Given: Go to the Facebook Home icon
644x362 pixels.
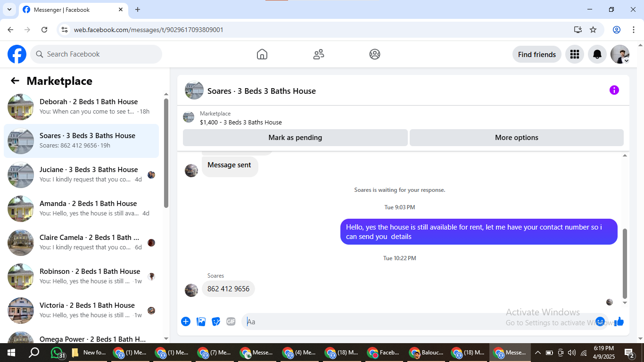Looking at the screenshot, I should 262,54.
